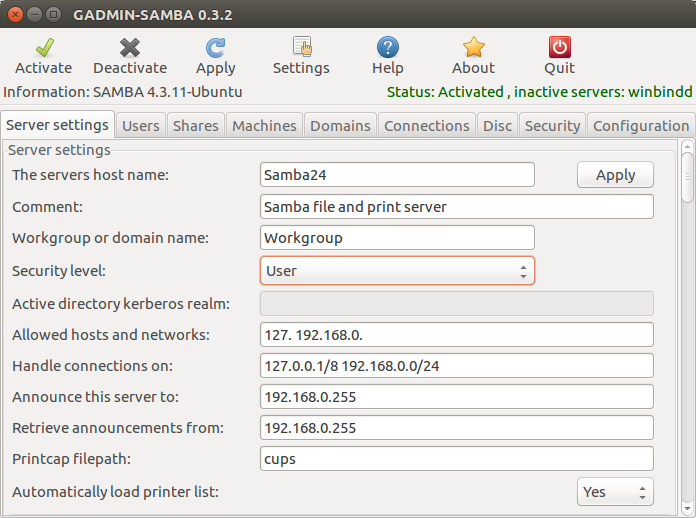This screenshot has height=518, width=696.
Task: Open Settings from the toolbar icon
Action: [302, 47]
